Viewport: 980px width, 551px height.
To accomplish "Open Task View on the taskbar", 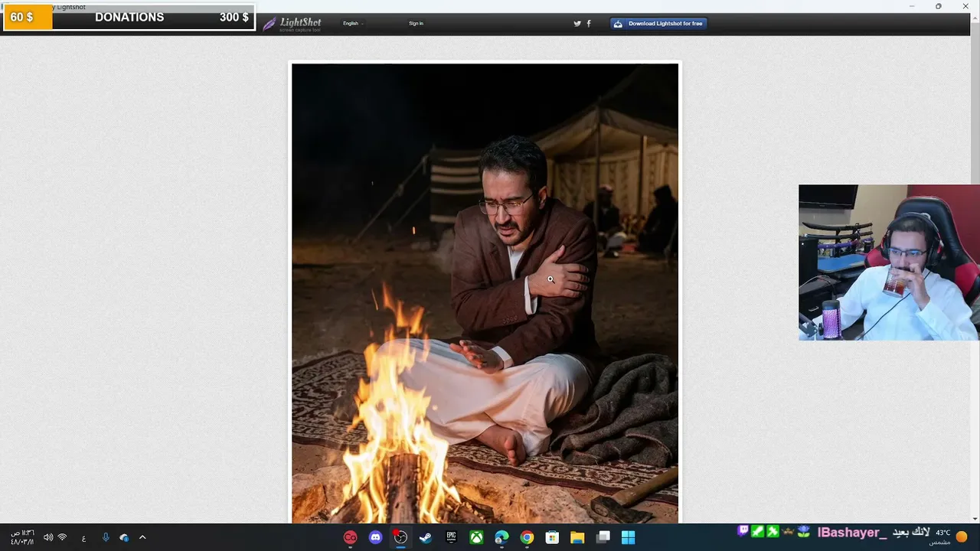I will 603,537.
